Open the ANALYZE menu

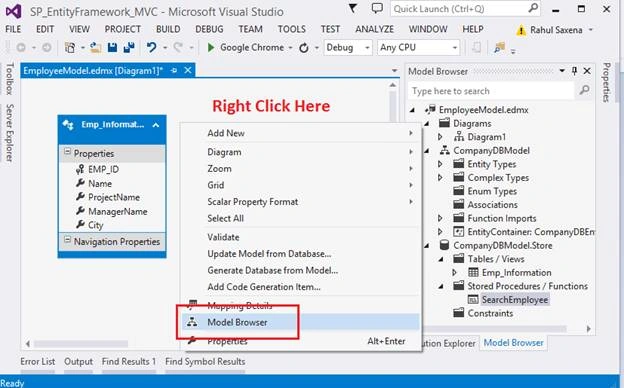(374, 29)
